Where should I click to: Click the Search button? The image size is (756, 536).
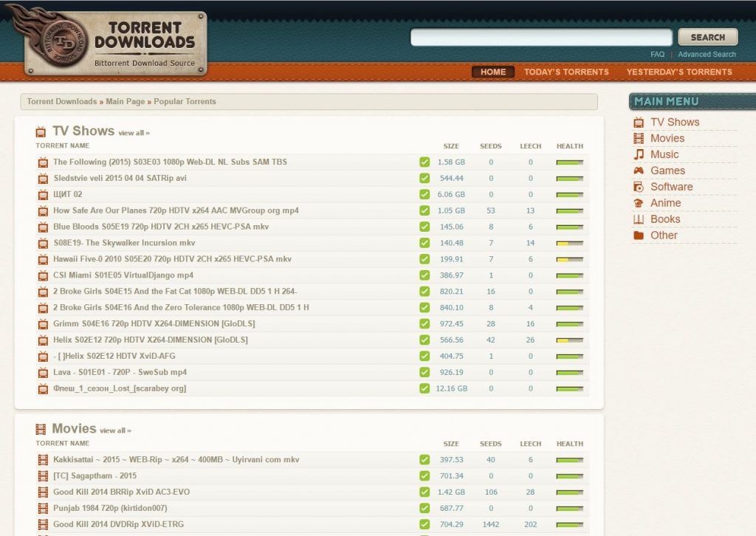coord(708,37)
